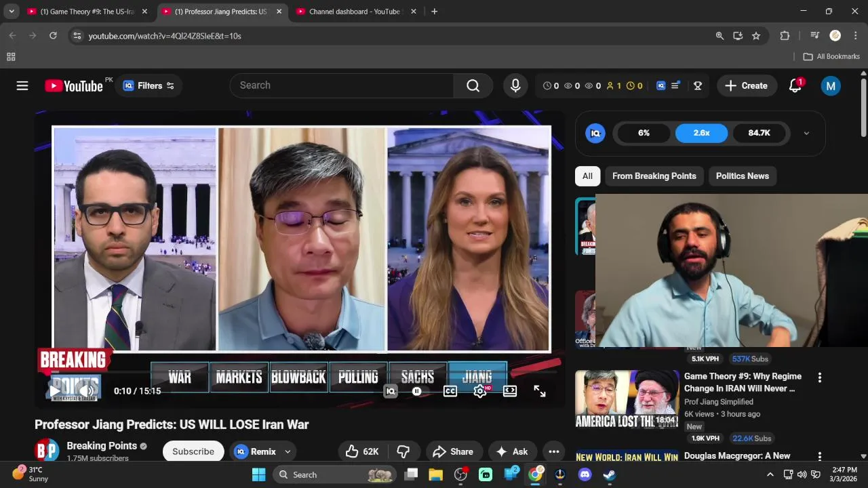Open Chrome extensions puzzle icon
This screenshot has height=488, width=868.
pos(785,36)
